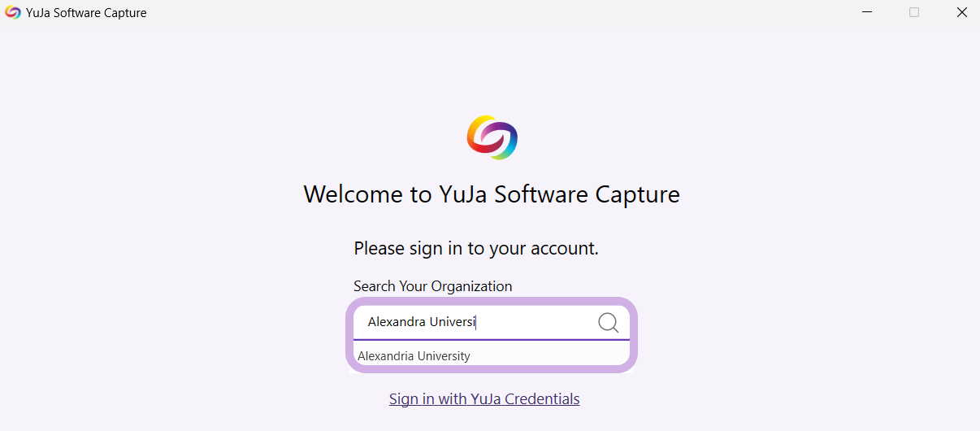Click the "YuJa Software Capture" window title text
This screenshot has height=431, width=980.
86,13
